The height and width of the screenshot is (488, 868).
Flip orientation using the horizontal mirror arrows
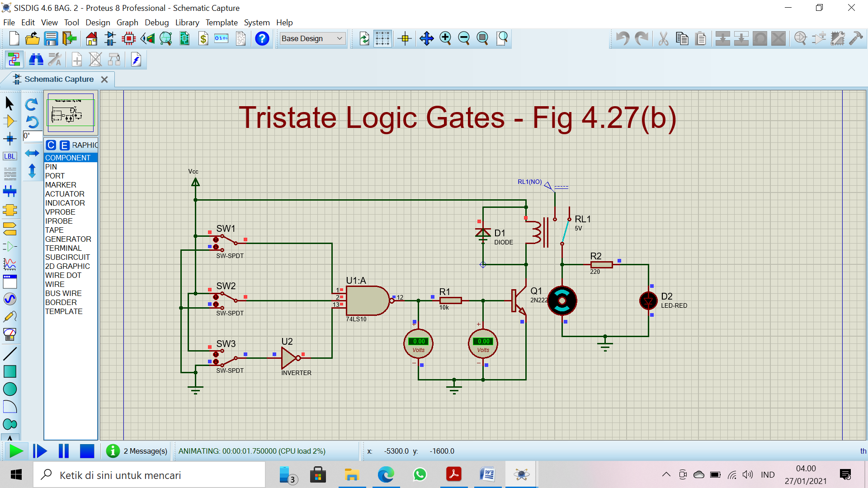pos(32,153)
